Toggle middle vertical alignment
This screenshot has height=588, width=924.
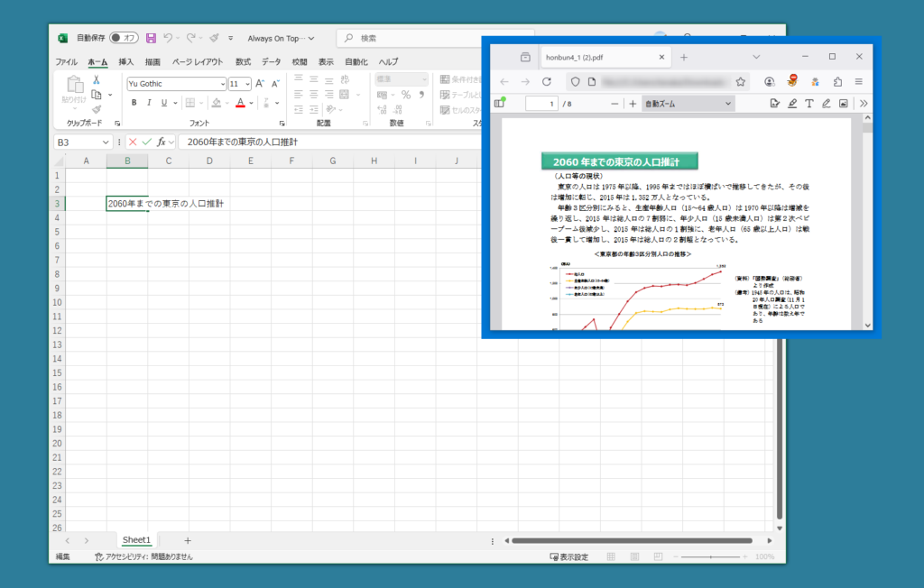pyautogui.click(x=314, y=79)
